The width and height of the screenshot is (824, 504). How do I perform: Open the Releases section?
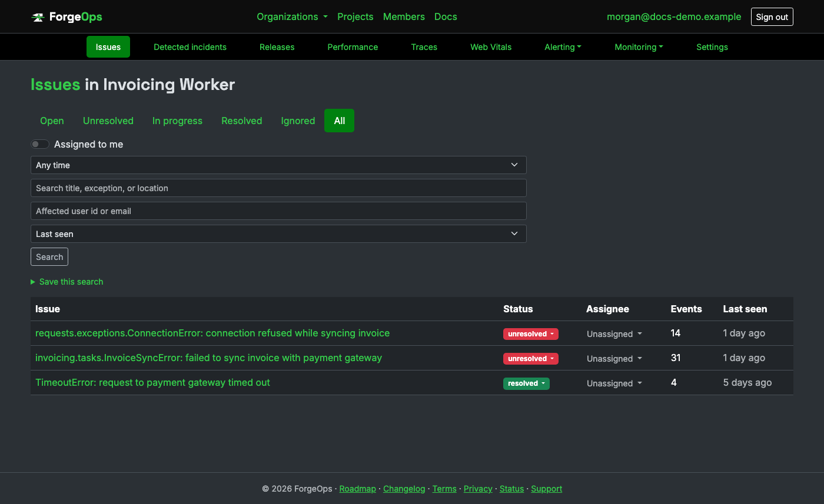point(277,47)
